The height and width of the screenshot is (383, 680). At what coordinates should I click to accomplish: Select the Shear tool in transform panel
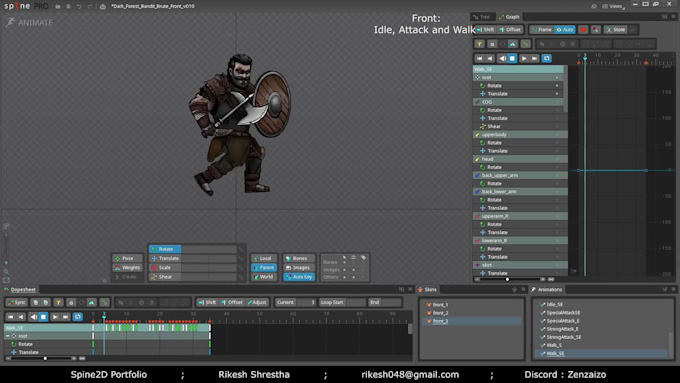click(x=165, y=277)
